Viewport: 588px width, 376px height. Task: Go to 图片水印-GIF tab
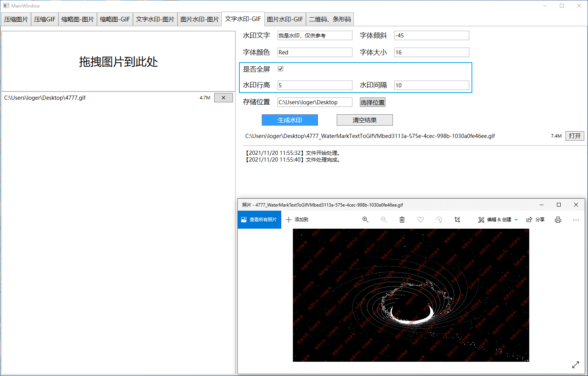(x=285, y=19)
